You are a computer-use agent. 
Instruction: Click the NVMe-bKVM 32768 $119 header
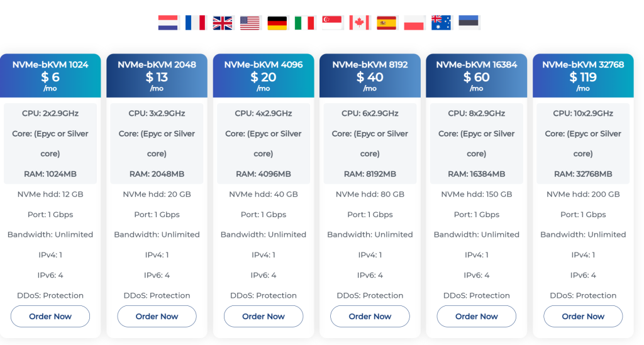click(x=583, y=76)
